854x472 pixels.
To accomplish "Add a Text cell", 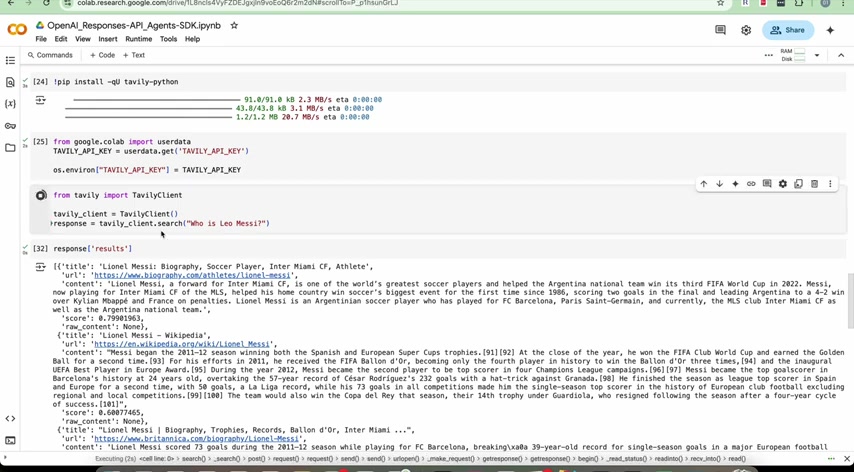I will click(x=133, y=55).
